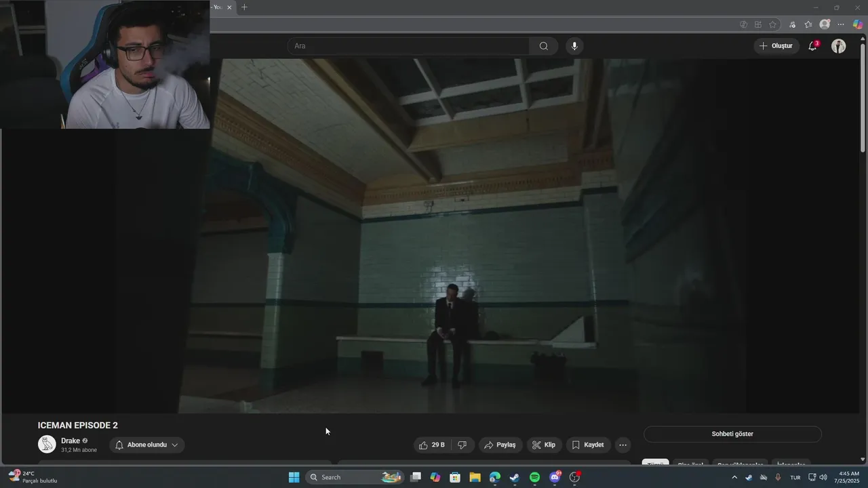Image resolution: width=868 pixels, height=488 pixels.
Task: Open Edge settings and more menu
Action: click(841, 24)
